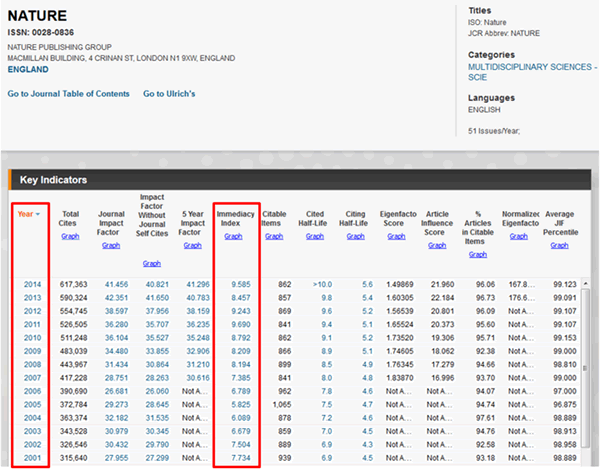Open Graph link under Citable Items

coord(275,237)
